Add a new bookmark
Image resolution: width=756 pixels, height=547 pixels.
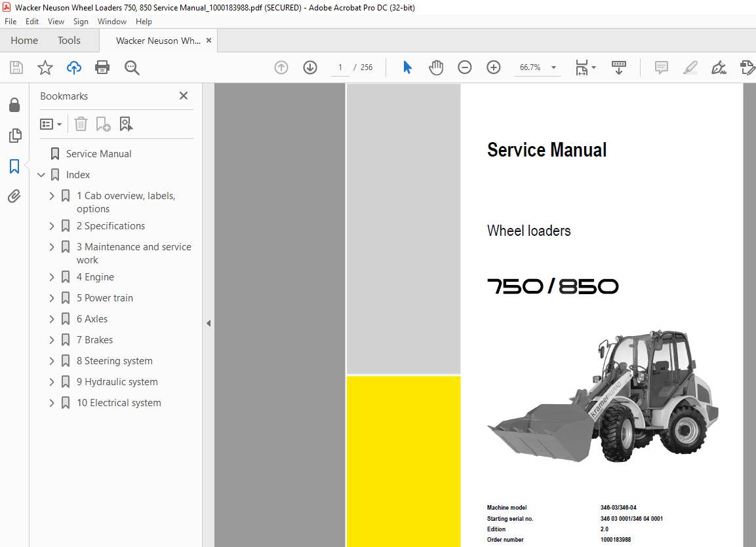(x=103, y=124)
